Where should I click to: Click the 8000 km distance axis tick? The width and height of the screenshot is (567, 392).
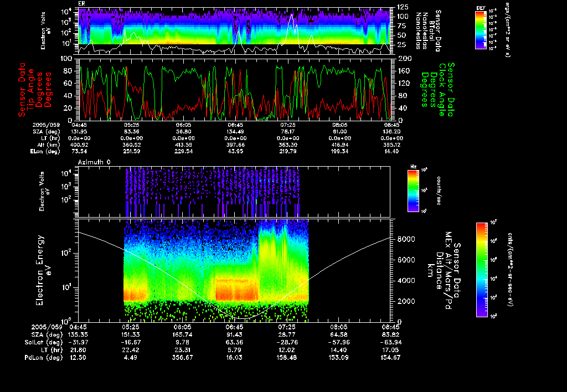click(x=406, y=239)
